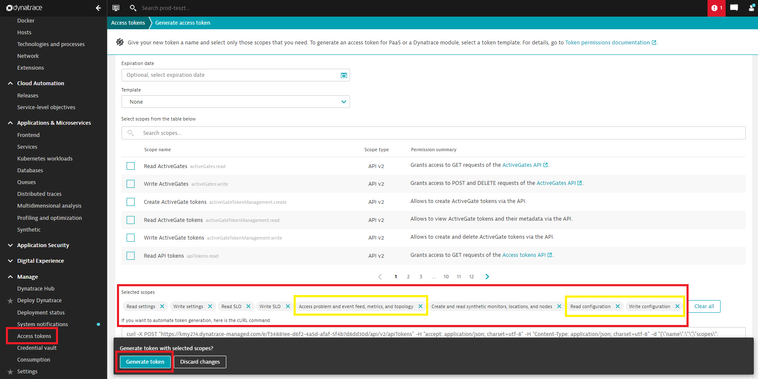This screenshot has height=379, width=758.
Task: Click the Discard changes button
Action: (x=200, y=362)
